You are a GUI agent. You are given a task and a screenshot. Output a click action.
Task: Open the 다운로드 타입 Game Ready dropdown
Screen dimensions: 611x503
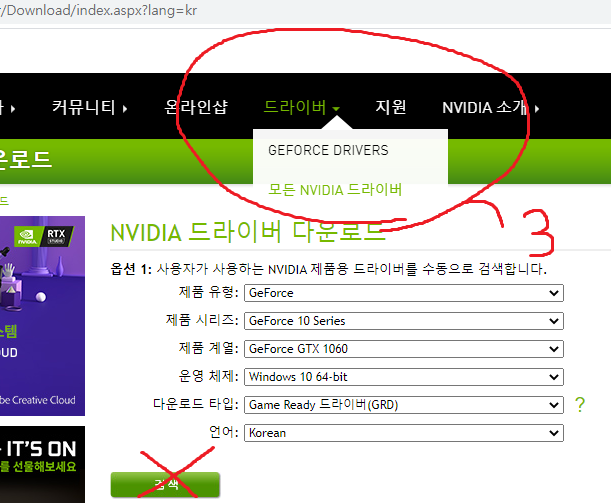[404, 405]
